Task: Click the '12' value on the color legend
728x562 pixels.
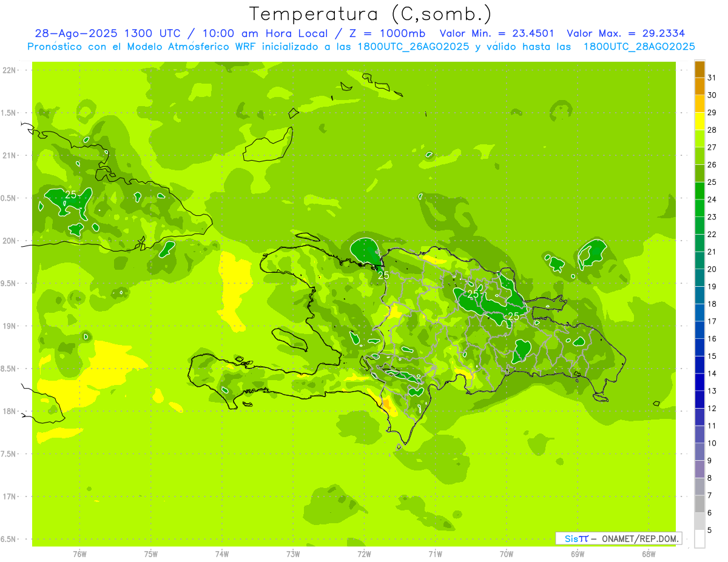Action: tap(712, 409)
